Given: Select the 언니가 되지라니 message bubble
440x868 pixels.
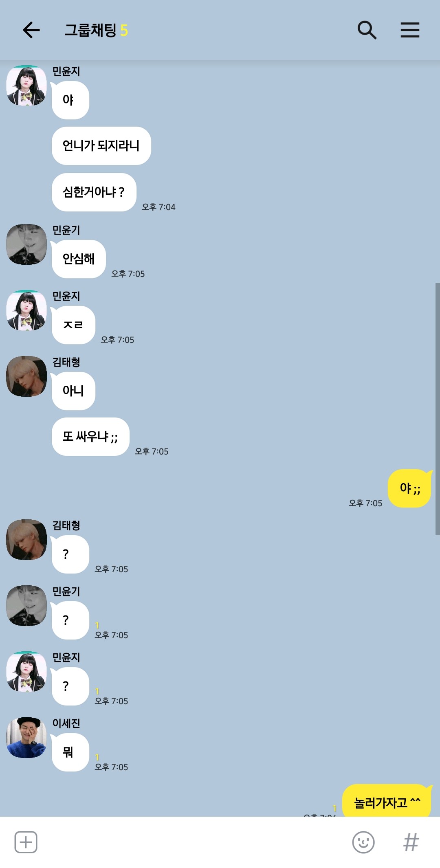Looking at the screenshot, I should click(x=101, y=146).
